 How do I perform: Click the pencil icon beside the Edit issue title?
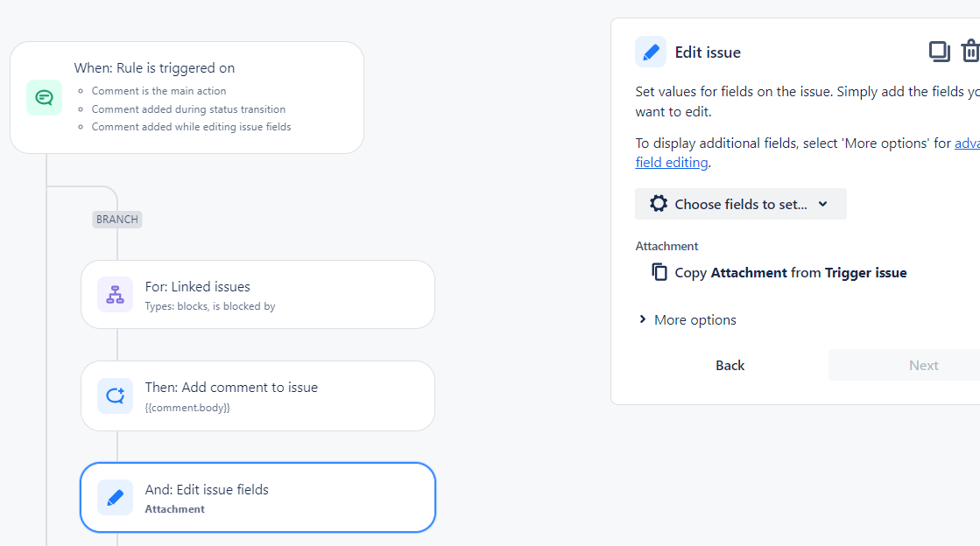point(651,52)
